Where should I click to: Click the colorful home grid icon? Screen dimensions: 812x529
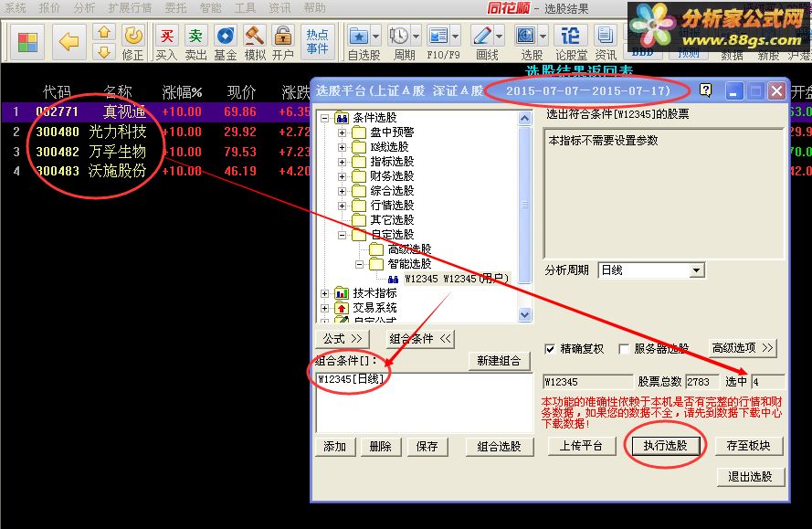pyautogui.click(x=27, y=42)
